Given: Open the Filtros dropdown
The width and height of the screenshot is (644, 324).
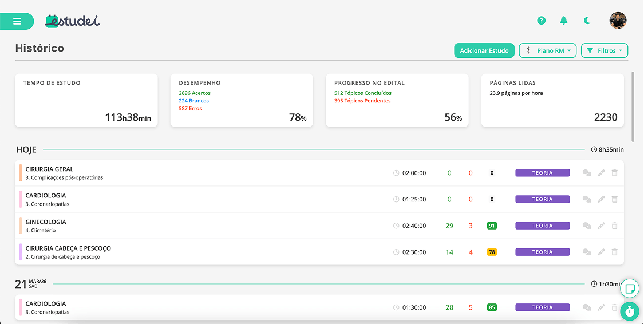Looking at the screenshot, I should [604, 50].
